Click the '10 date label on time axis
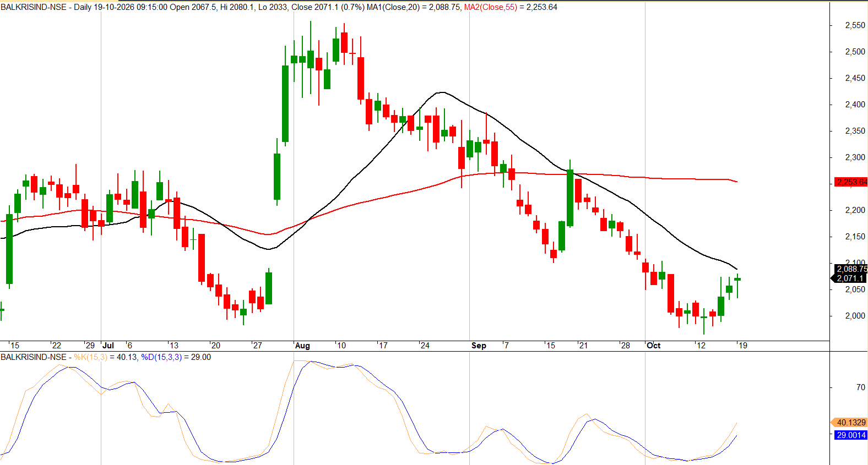Screen dimensions: 868x465 point(341,346)
